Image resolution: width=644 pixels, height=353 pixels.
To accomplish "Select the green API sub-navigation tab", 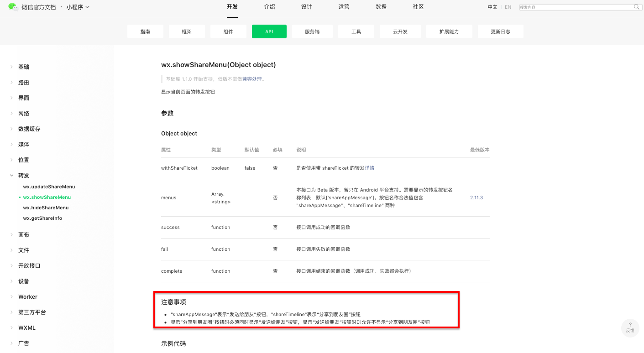I will click(x=269, y=31).
